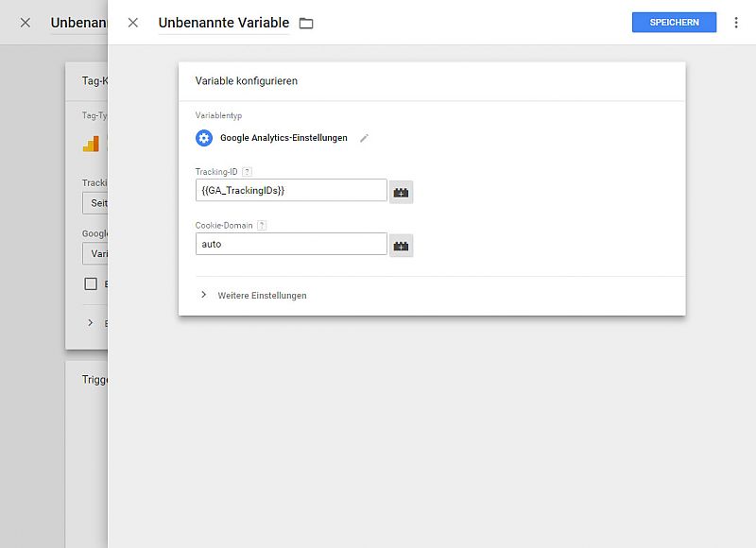Open help for Cookie-Domain
756x548 pixels.
[x=262, y=225]
